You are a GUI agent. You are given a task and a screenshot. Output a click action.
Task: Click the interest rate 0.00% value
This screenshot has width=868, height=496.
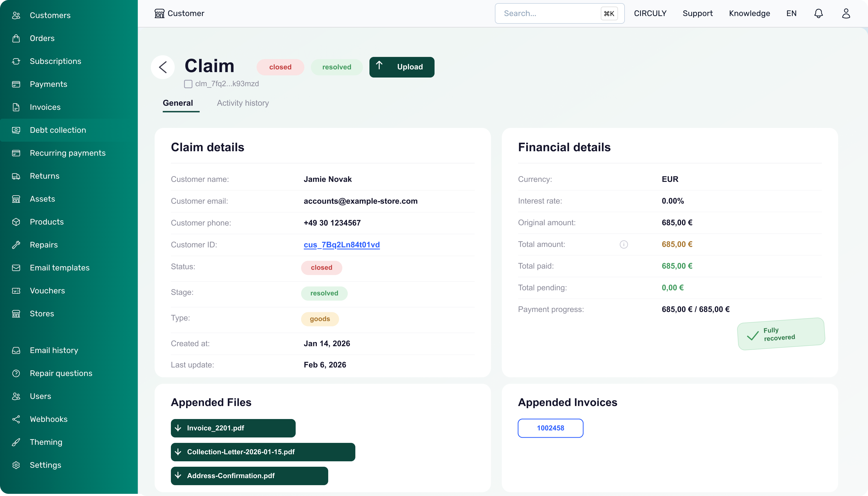point(673,201)
